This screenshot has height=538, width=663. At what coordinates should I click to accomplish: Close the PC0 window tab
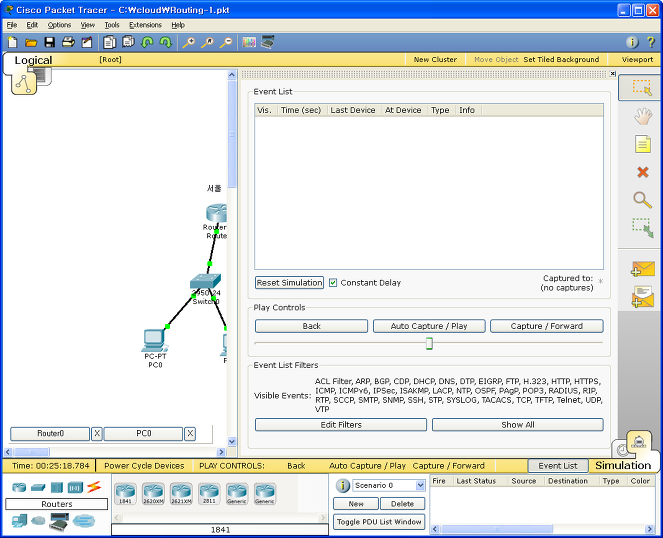(190, 434)
